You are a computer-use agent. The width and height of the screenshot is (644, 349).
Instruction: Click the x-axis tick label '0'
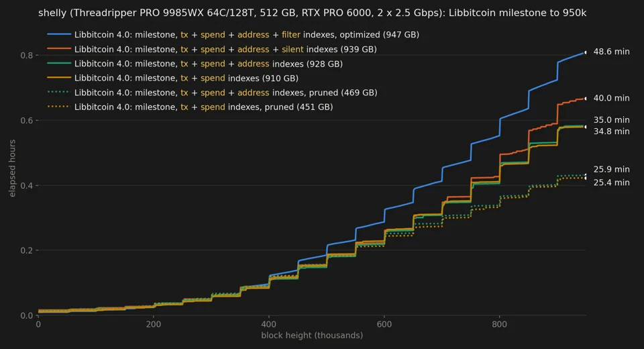pyautogui.click(x=38, y=324)
